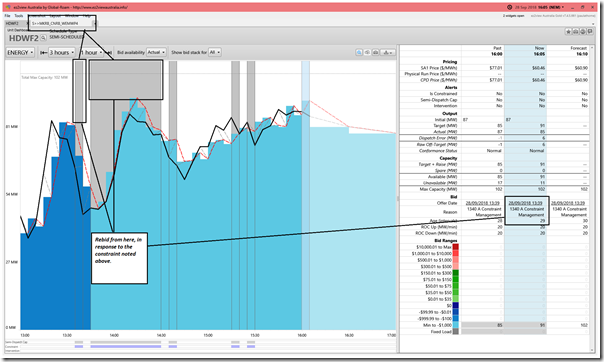Click the 16:00 time axis label

302,335
